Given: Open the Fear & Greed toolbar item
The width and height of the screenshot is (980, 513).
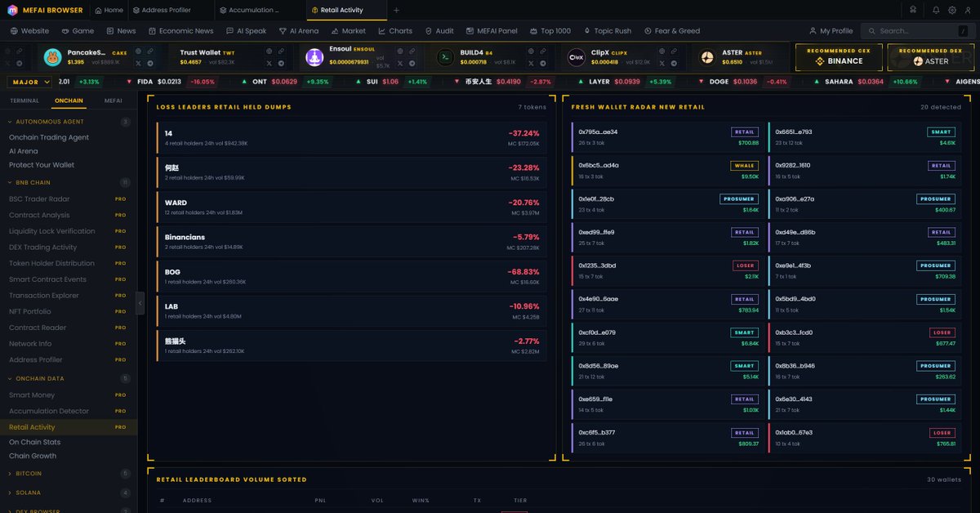Looking at the screenshot, I should [x=672, y=31].
